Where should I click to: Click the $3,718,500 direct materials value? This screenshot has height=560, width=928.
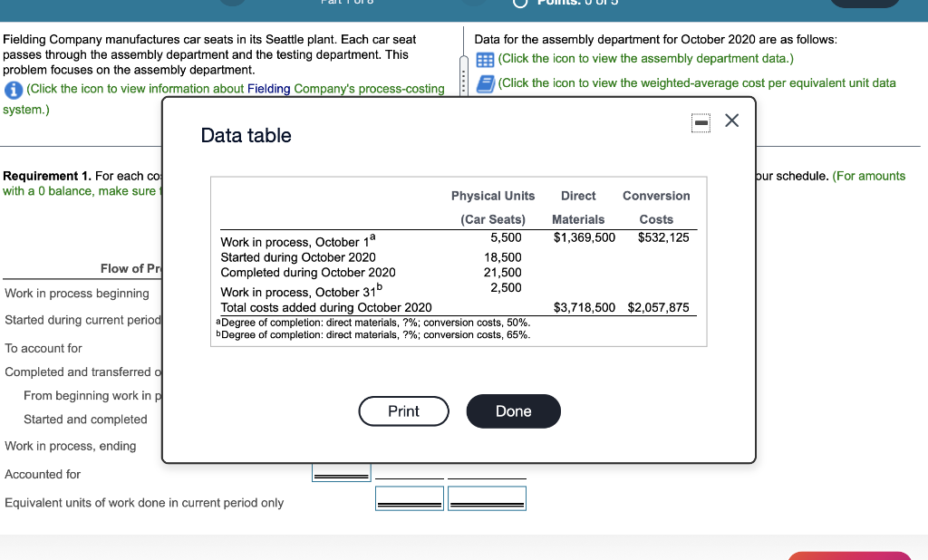tap(585, 307)
